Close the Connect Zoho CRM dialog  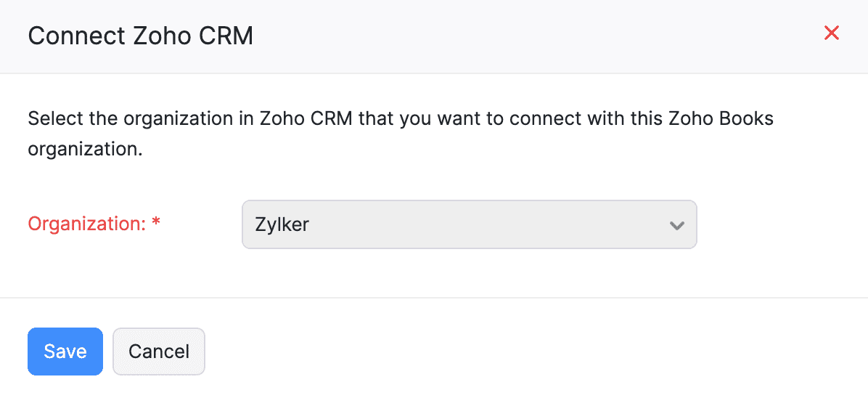click(x=832, y=33)
